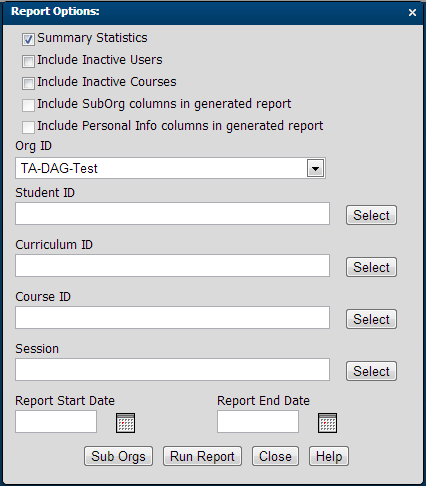Click inside the Report Start Date field

[56, 422]
